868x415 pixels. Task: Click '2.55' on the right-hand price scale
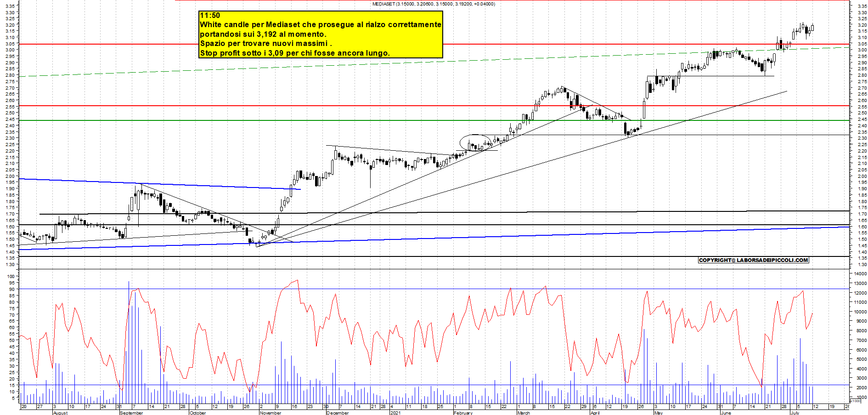[862, 107]
